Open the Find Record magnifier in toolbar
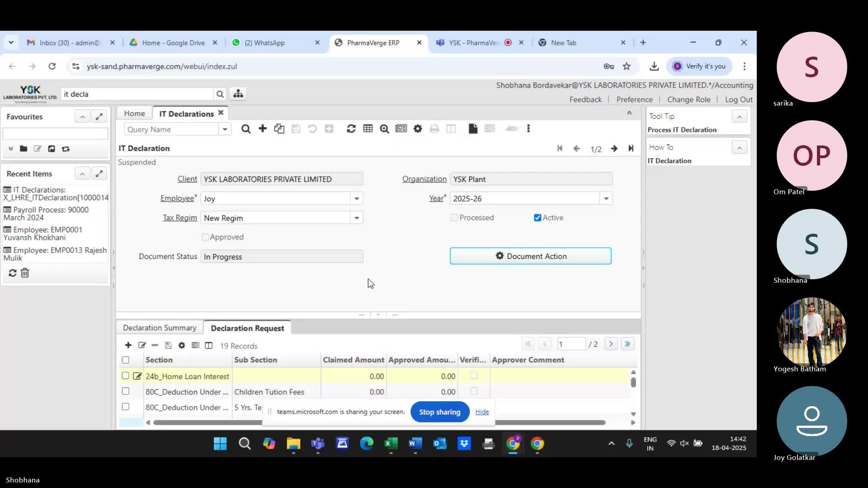This screenshot has width=868, height=488. coord(245,129)
